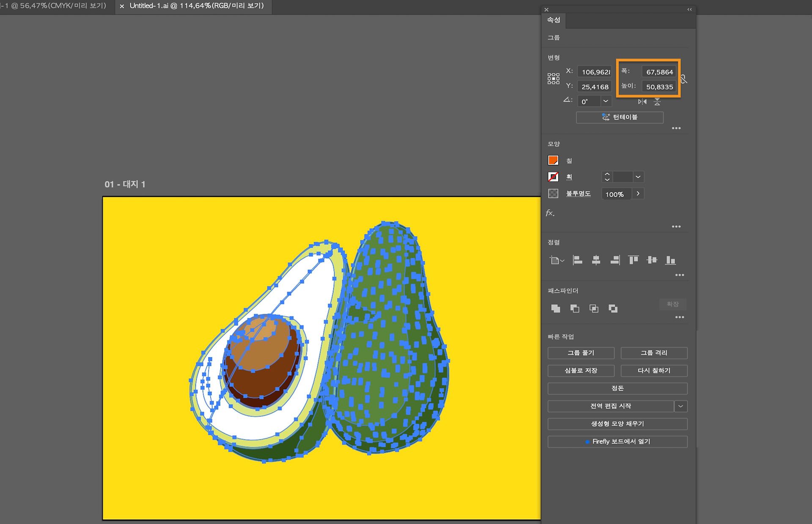This screenshot has height=524, width=812.
Task: Align selection horizontally right
Action: point(615,260)
